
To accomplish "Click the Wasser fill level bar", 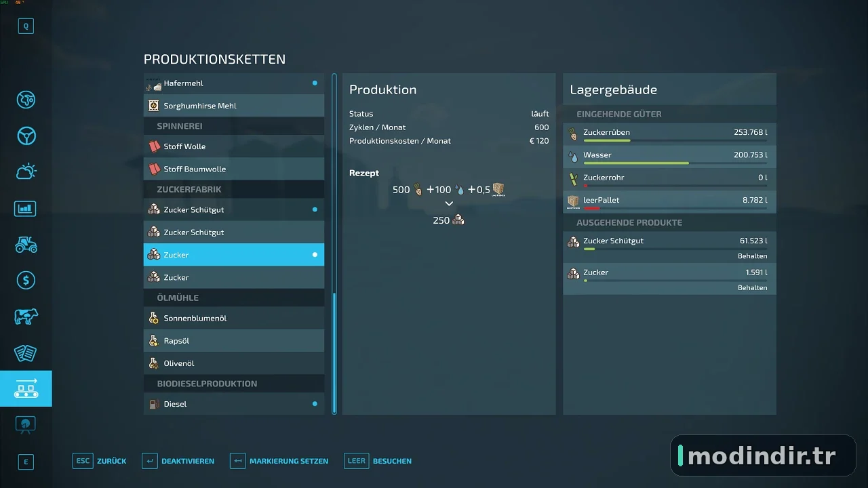I will pyautogui.click(x=675, y=163).
